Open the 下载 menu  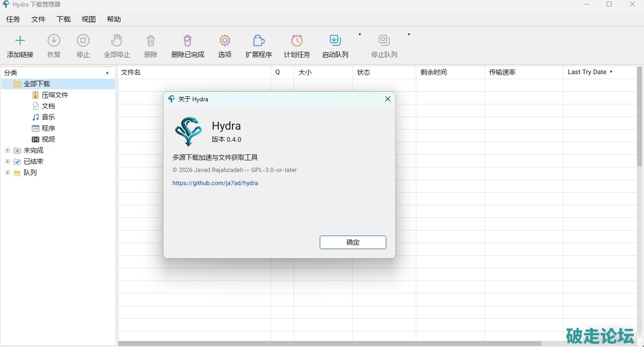pos(64,19)
